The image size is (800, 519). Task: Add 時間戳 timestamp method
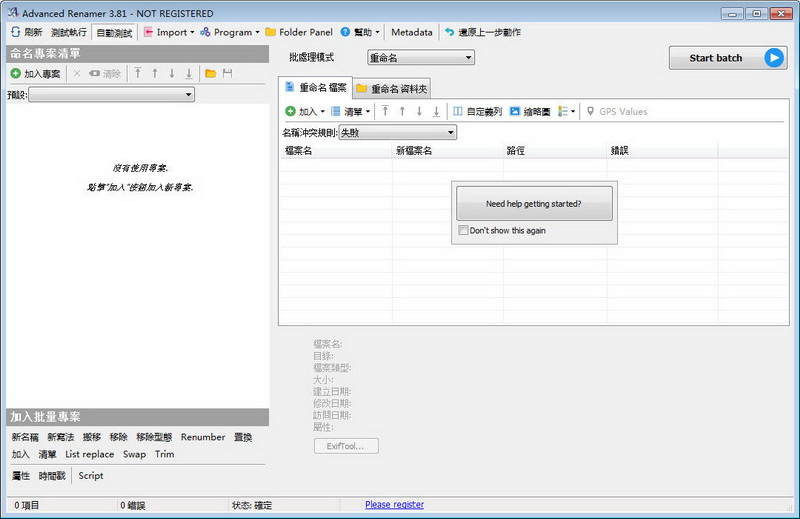pyautogui.click(x=52, y=476)
